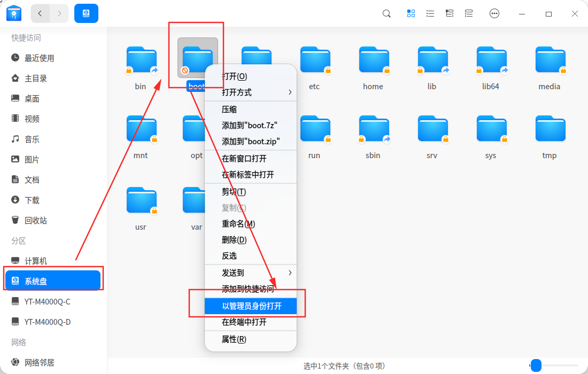
Task: Open 文档 in the sidebar
Action: coord(53,180)
